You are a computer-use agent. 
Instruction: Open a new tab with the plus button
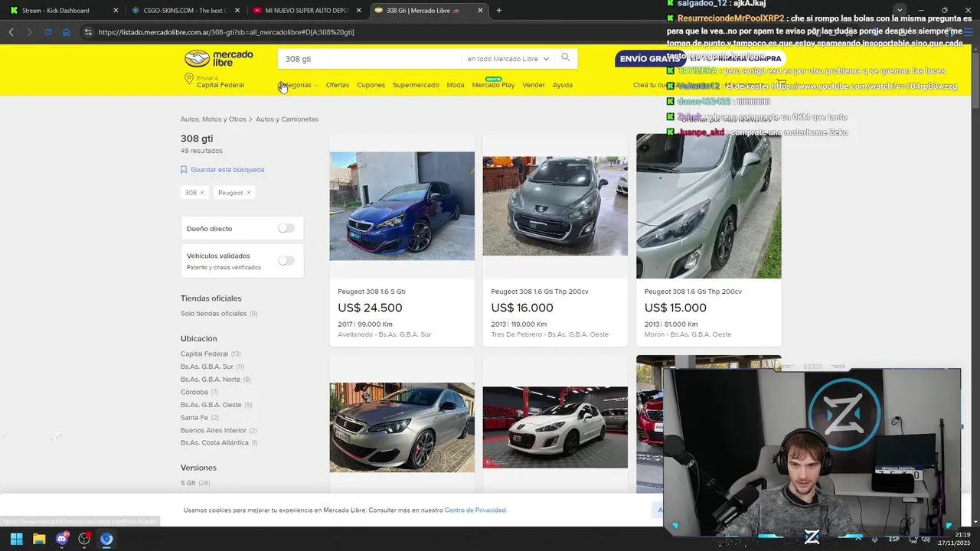click(499, 11)
